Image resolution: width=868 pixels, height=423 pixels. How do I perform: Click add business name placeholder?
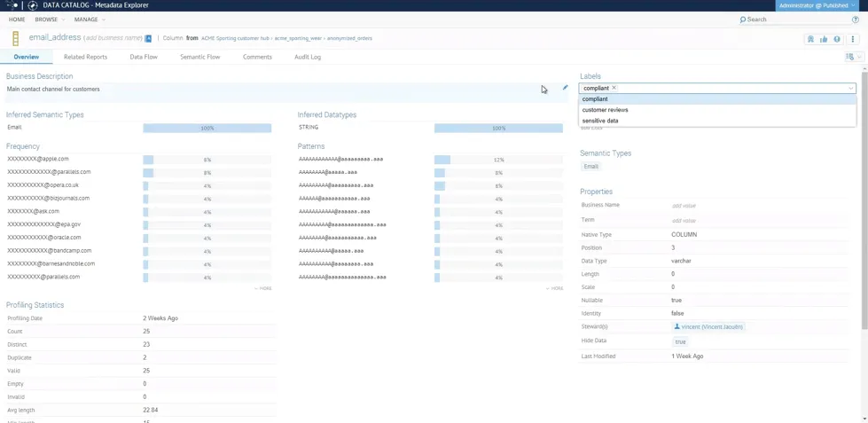click(113, 38)
